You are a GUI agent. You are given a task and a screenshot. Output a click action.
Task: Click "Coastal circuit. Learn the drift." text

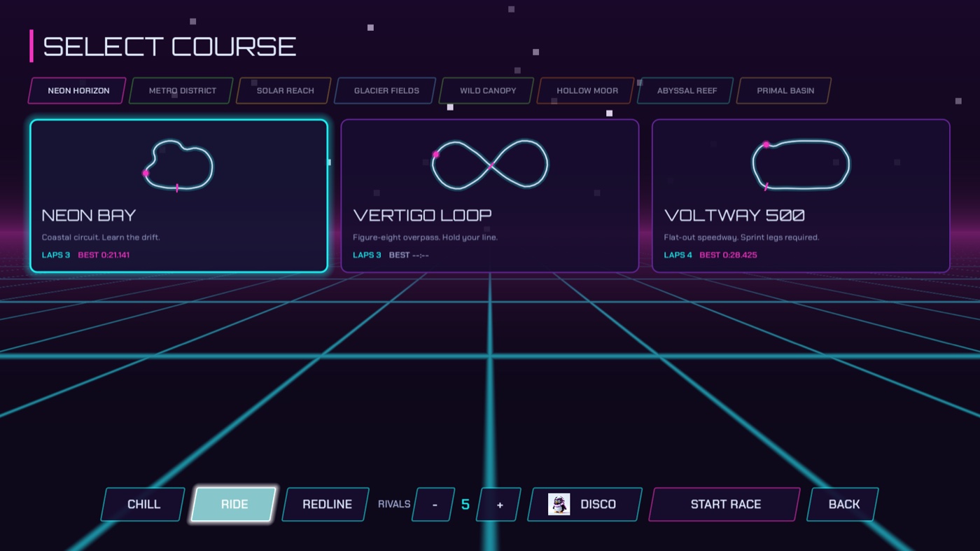pyautogui.click(x=101, y=237)
